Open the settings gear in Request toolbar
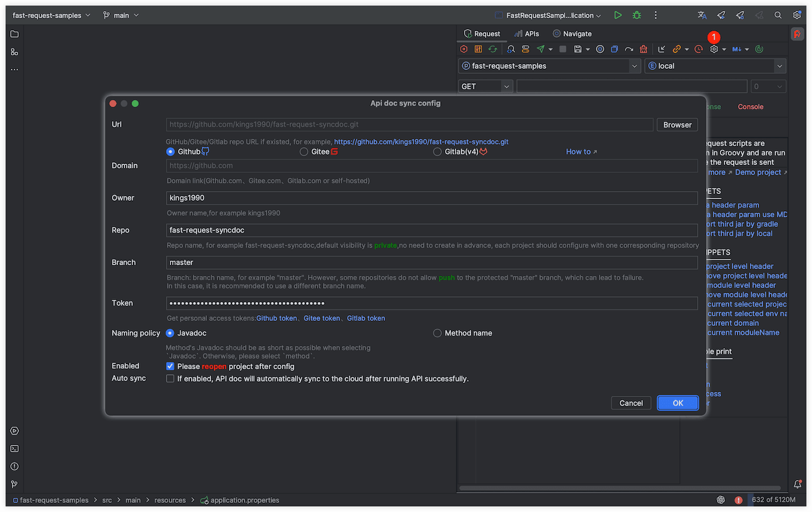812x512 pixels. coord(714,49)
